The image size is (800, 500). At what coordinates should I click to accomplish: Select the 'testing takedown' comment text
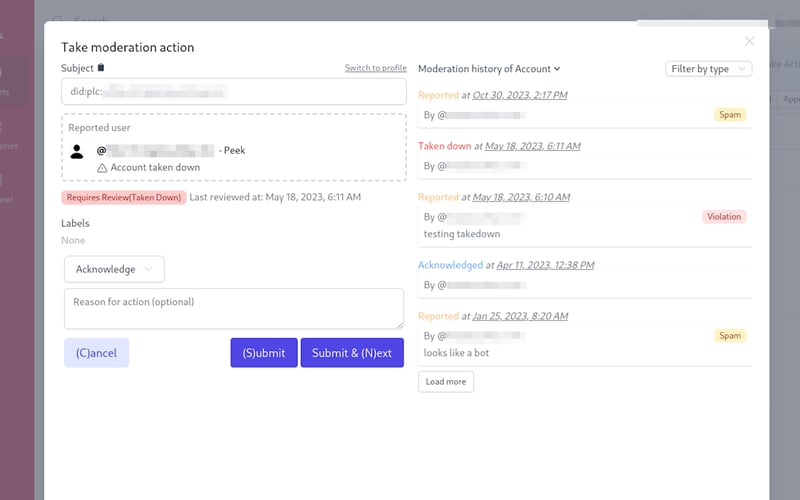[x=462, y=234]
